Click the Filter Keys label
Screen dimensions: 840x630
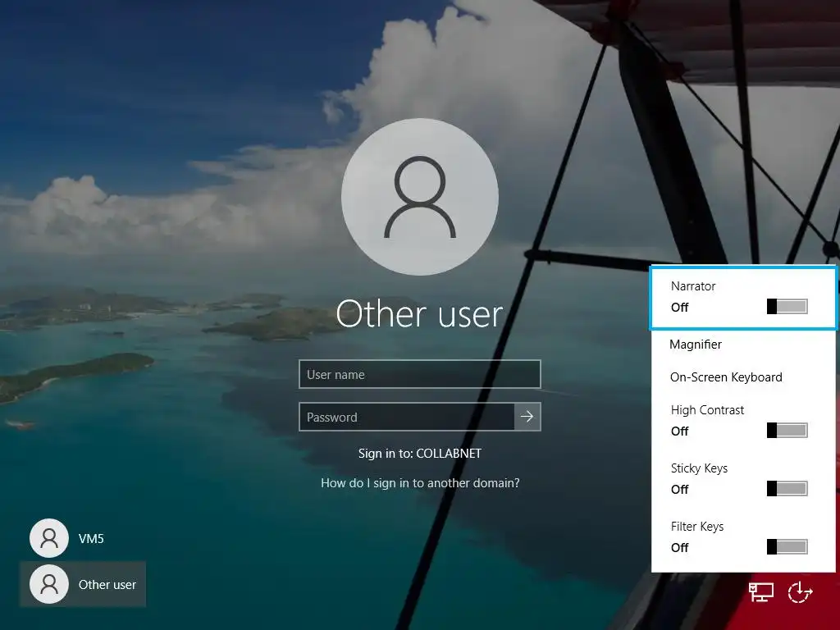tap(697, 527)
